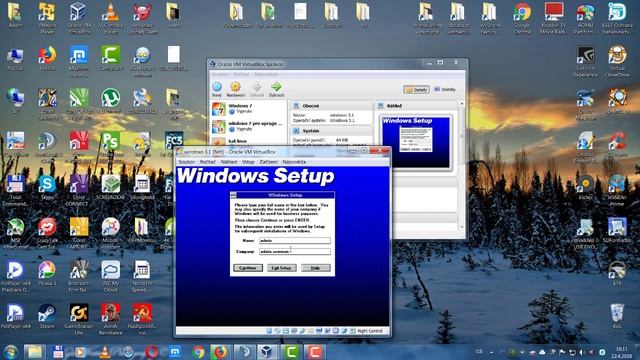Screen dimensions: 640x360
Task: Open the Vstup menu in VM window
Action: (x=248, y=162)
